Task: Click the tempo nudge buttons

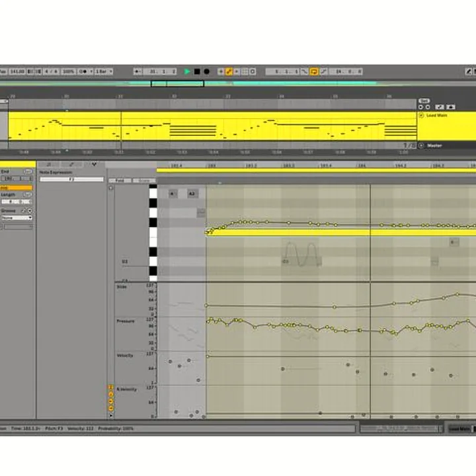Action: (x=34, y=71)
